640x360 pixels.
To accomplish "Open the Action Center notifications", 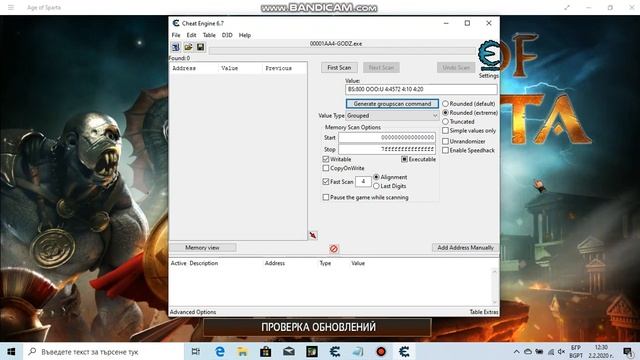I will [628, 351].
